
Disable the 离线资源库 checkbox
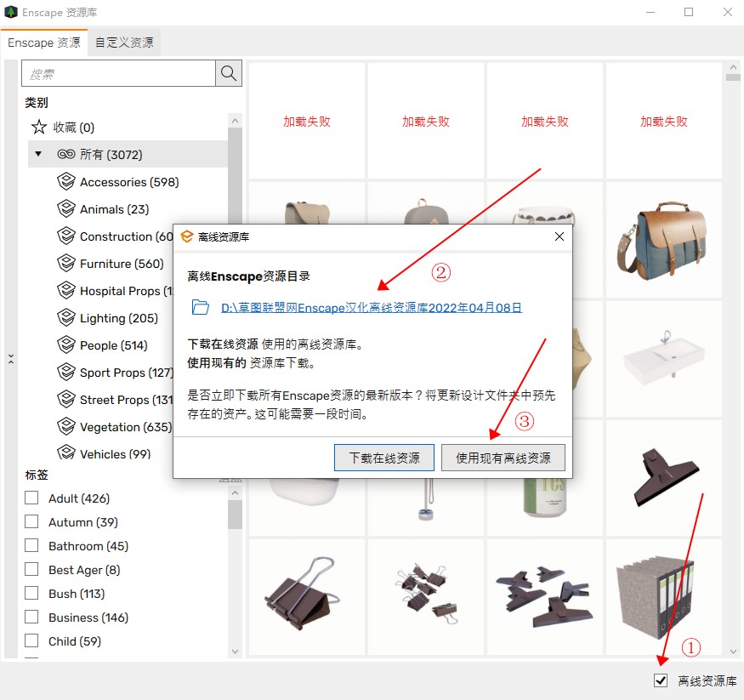point(661,680)
